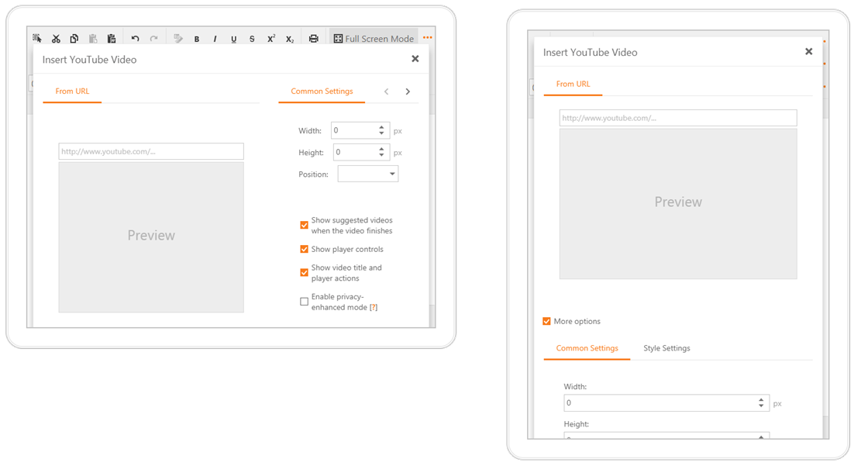Image resolution: width=868 pixels, height=473 pixels.
Task: Apply Superscript formatting
Action: (271, 39)
